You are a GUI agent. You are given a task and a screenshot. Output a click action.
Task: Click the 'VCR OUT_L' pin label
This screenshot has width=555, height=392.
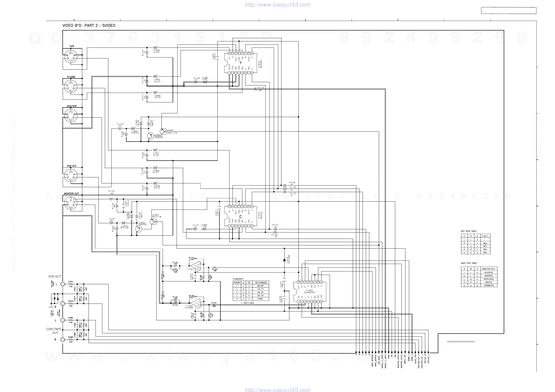(428, 359)
